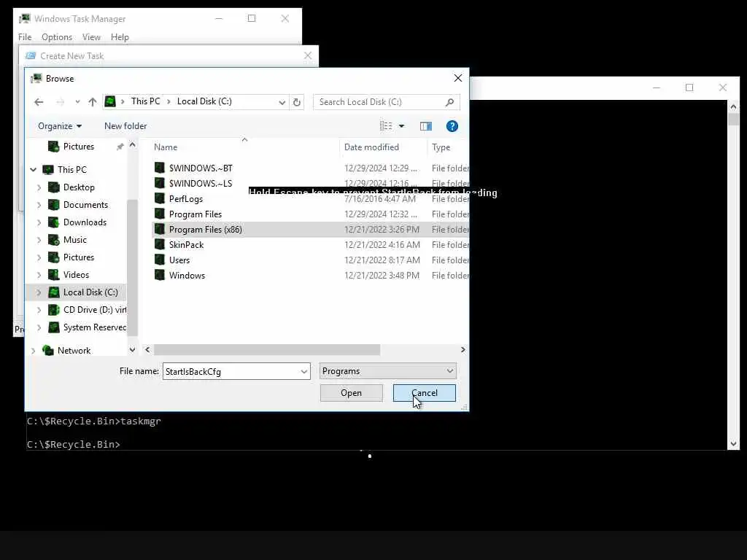Click the Open button

point(351,393)
